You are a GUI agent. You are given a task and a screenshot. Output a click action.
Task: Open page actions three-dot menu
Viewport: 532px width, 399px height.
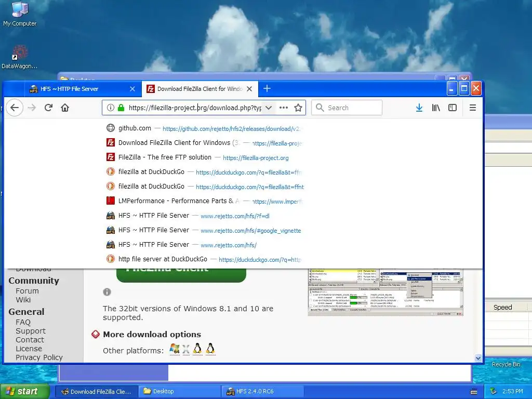coord(283,108)
